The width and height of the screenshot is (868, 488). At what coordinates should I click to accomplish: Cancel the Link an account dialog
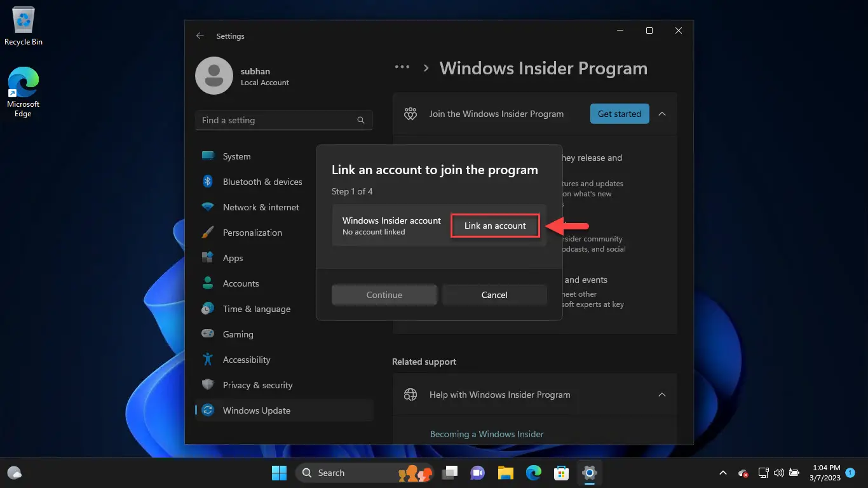(494, 295)
